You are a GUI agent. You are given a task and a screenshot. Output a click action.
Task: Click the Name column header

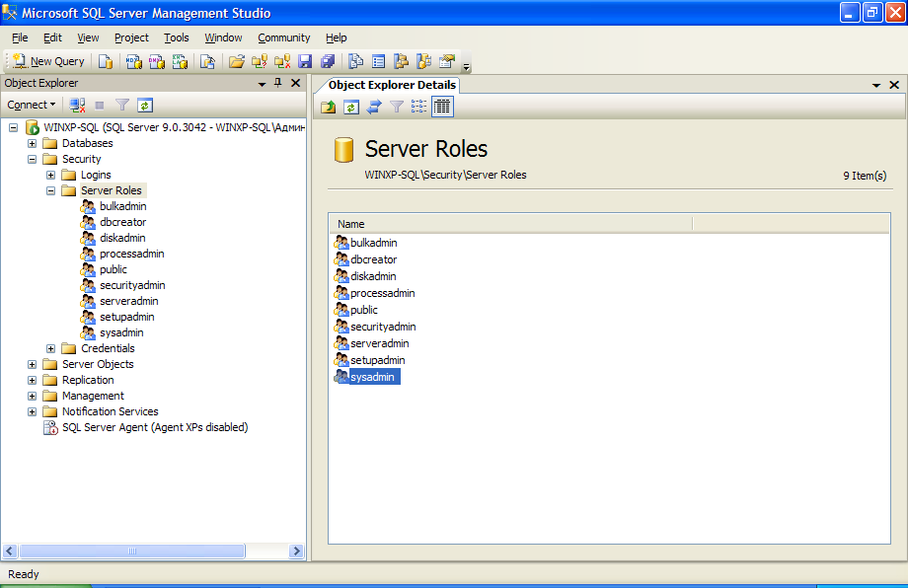(511, 224)
